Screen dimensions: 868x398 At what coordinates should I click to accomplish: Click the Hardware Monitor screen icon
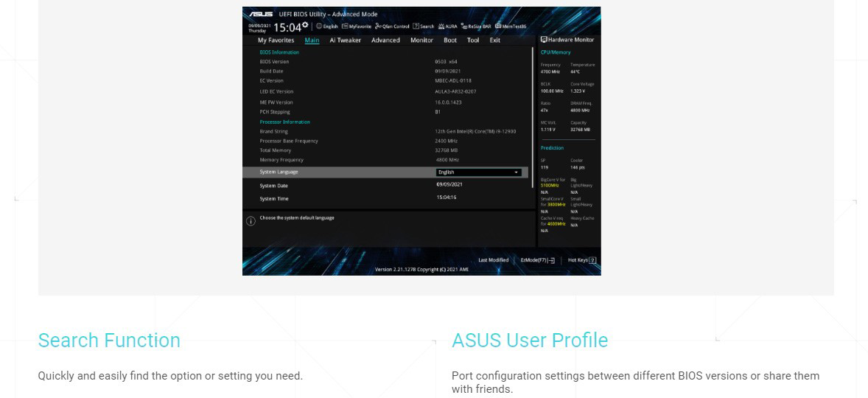(x=544, y=40)
